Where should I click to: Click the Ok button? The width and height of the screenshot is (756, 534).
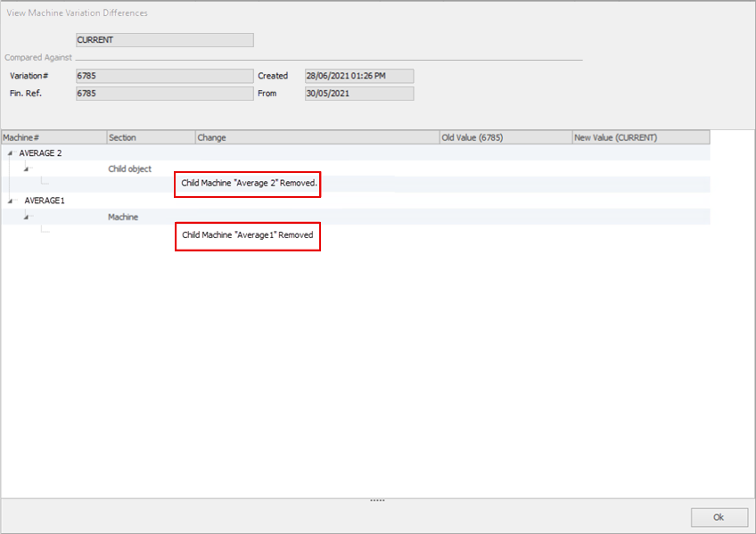click(719, 517)
